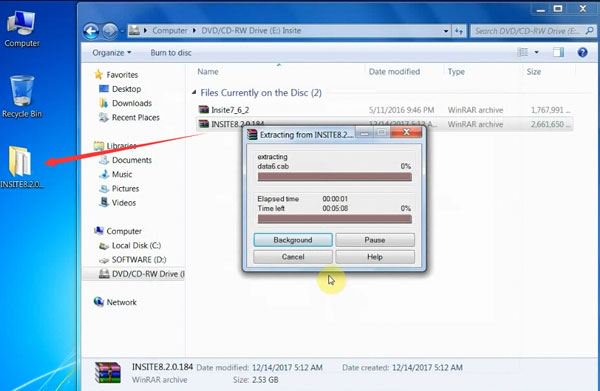The width and height of the screenshot is (600, 391).
Task: Click total progress bar below Time left
Action: [335, 219]
